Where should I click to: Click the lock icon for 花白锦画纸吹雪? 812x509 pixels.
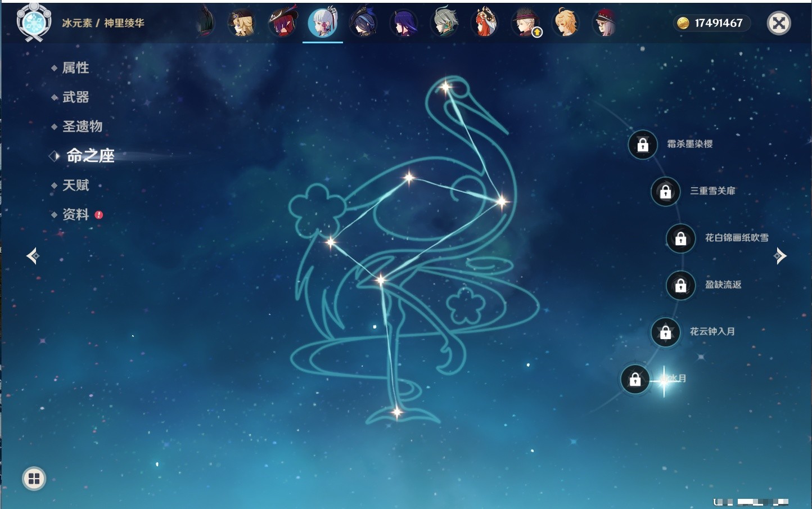point(680,238)
